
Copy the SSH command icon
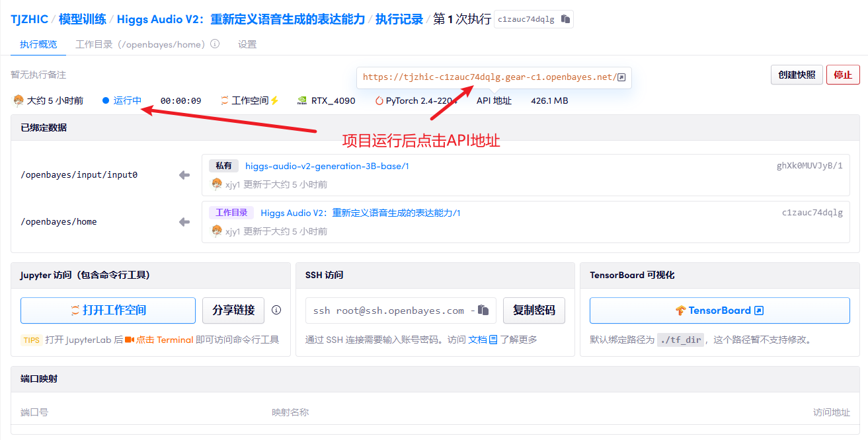click(483, 311)
